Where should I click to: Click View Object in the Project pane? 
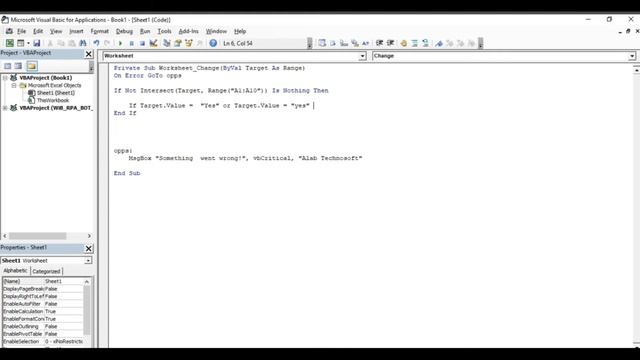(x=18, y=66)
